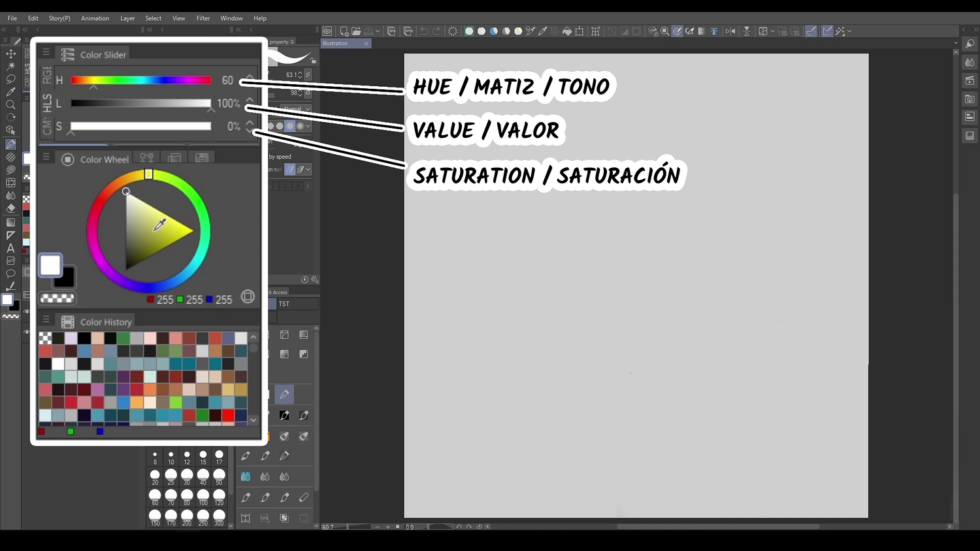Flip the canvas horizontally
This screenshot has height=551, width=980.
click(x=730, y=31)
